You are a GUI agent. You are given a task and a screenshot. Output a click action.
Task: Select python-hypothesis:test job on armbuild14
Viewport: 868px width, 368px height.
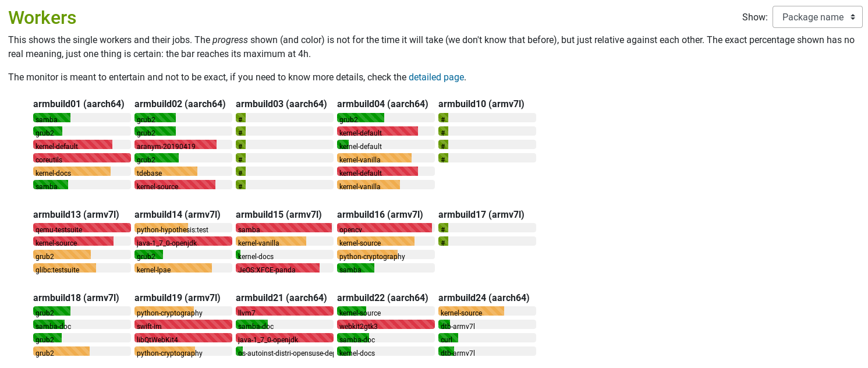click(x=183, y=228)
